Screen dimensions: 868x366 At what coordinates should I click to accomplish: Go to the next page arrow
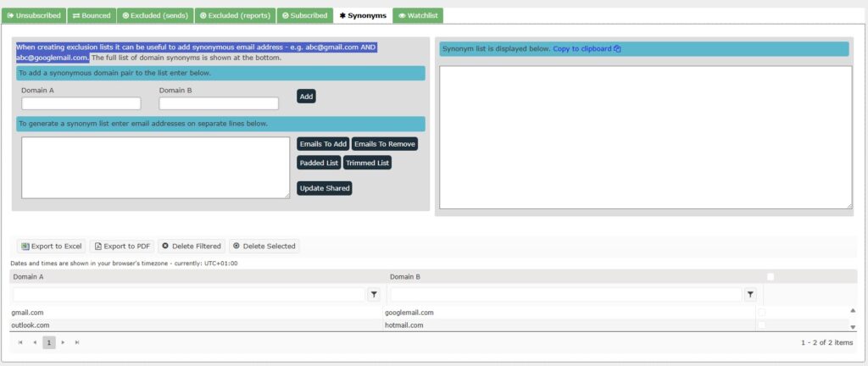[x=63, y=342]
